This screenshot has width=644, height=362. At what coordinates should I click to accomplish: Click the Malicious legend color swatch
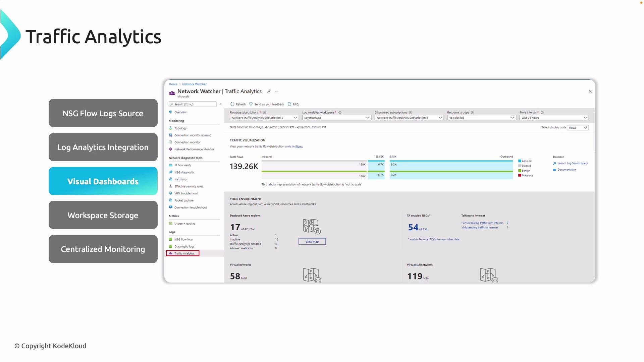520,175
